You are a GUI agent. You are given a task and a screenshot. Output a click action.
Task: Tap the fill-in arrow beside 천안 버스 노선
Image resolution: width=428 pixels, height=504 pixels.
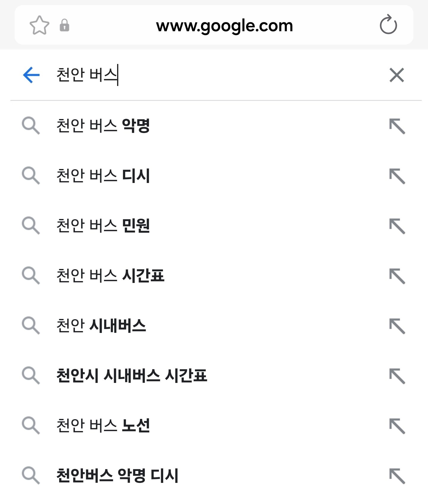tap(397, 426)
